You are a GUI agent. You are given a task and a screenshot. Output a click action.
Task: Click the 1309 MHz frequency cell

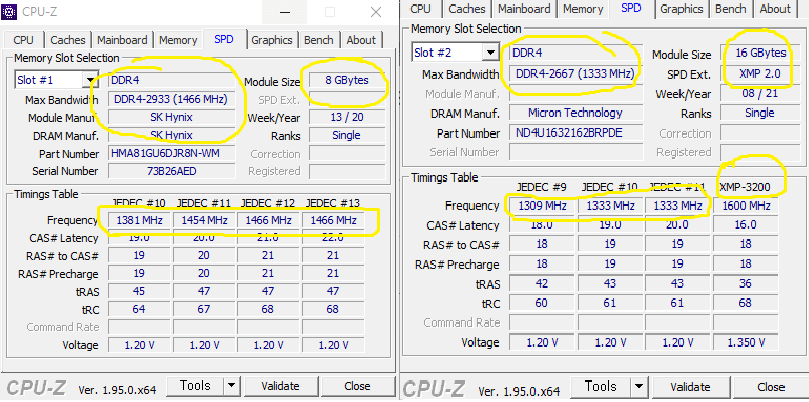coord(542,206)
